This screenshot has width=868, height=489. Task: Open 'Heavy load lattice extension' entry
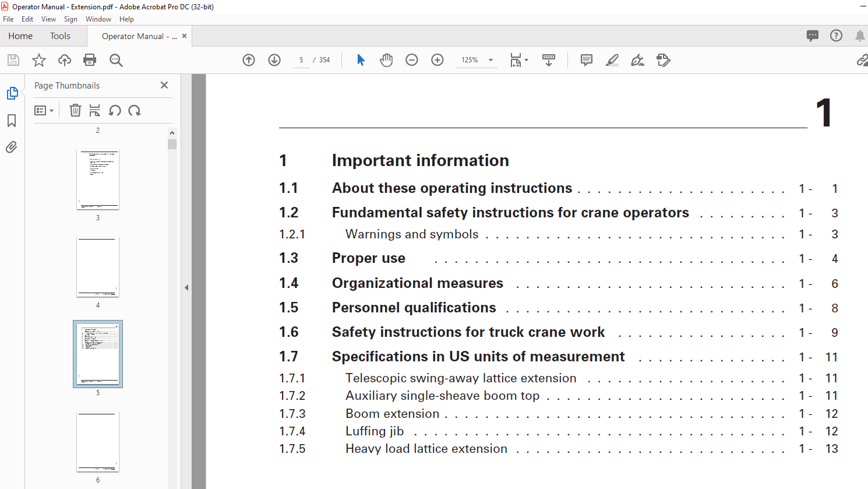coord(426,449)
